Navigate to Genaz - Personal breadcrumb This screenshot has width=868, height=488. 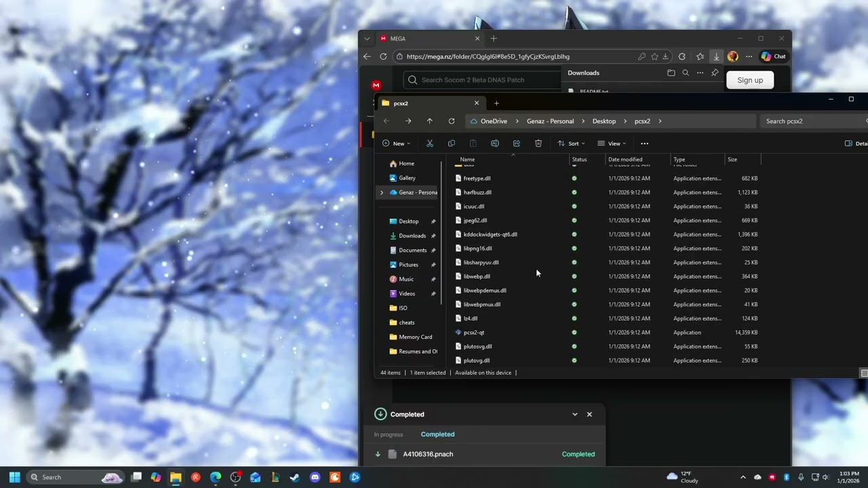click(550, 121)
